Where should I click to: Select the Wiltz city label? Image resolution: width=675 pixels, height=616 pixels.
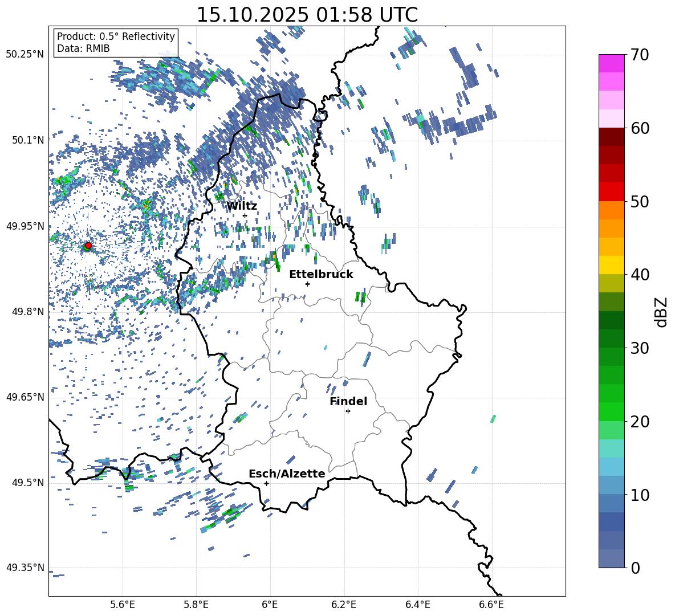click(242, 206)
